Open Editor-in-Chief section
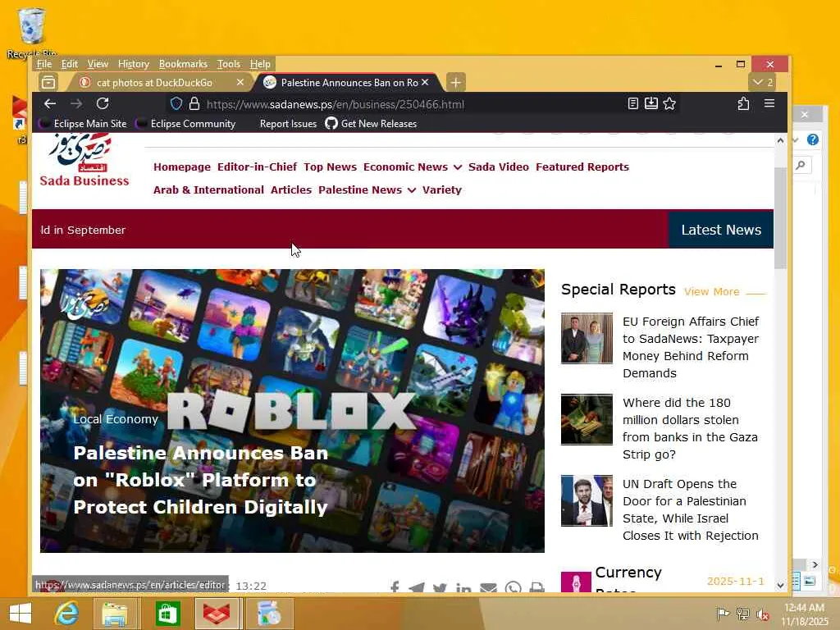 coord(257,167)
